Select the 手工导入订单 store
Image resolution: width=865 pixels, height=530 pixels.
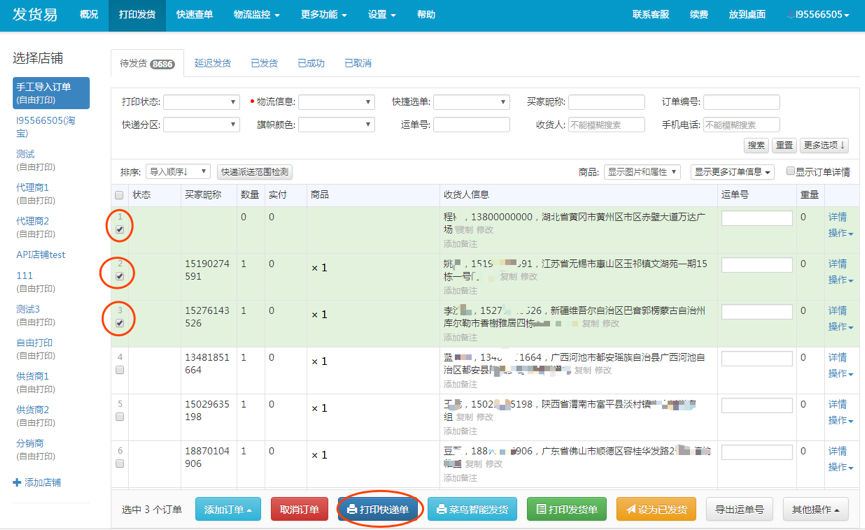point(51,93)
